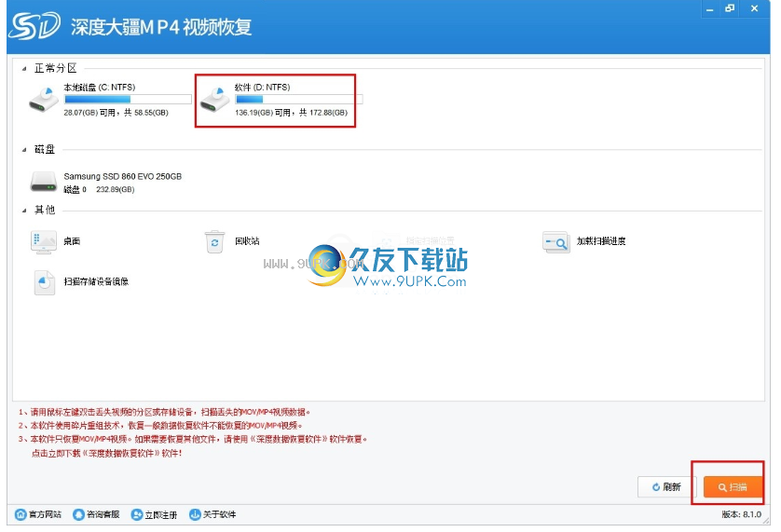Click the 关于软件 info icon
The width and height of the screenshot is (781, 532).
point(195,514)
